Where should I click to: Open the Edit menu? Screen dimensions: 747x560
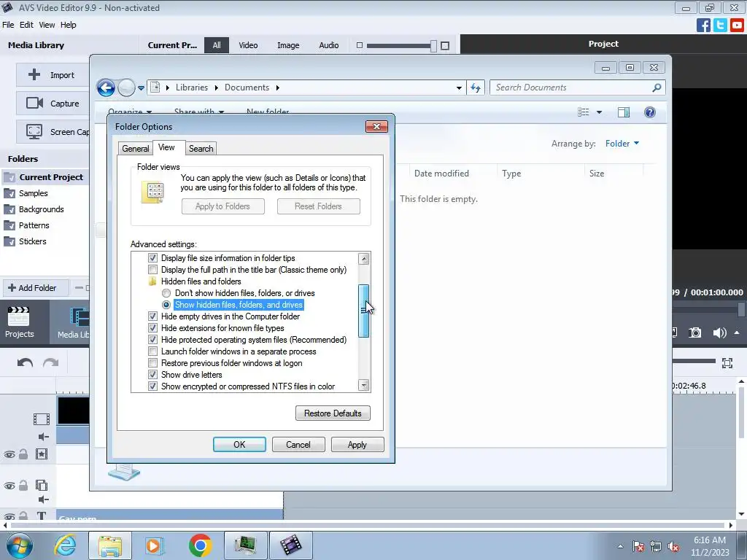click(26, 25)
